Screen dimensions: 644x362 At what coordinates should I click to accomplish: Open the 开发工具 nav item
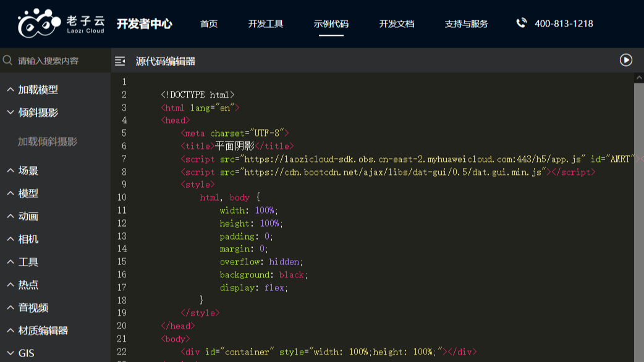point(265,24)
